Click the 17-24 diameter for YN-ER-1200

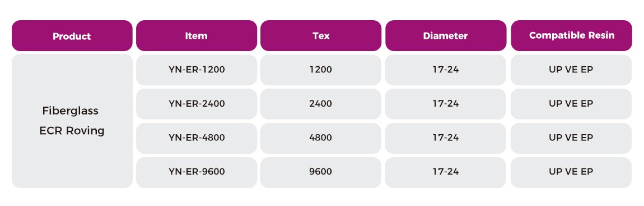pyautogui.click(x=446, y=70)
